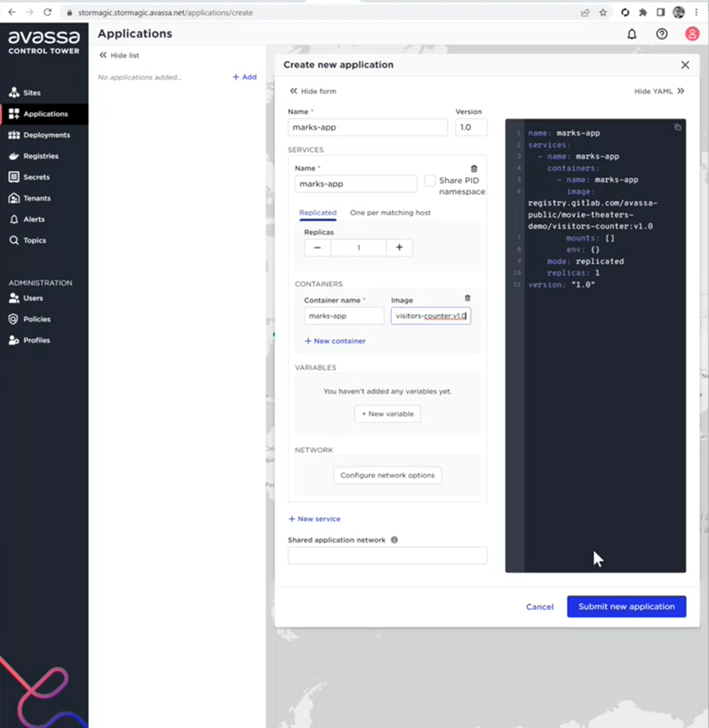Image resolution: width=709 pixels, height=728 pixels.
Task: Go back in browser
Action: (12, 12)
